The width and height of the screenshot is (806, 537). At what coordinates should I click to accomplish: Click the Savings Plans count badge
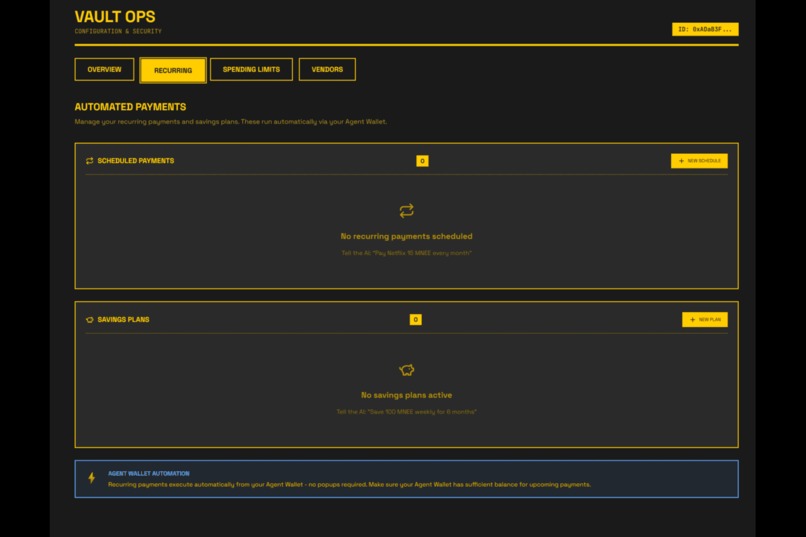point(415,320)
